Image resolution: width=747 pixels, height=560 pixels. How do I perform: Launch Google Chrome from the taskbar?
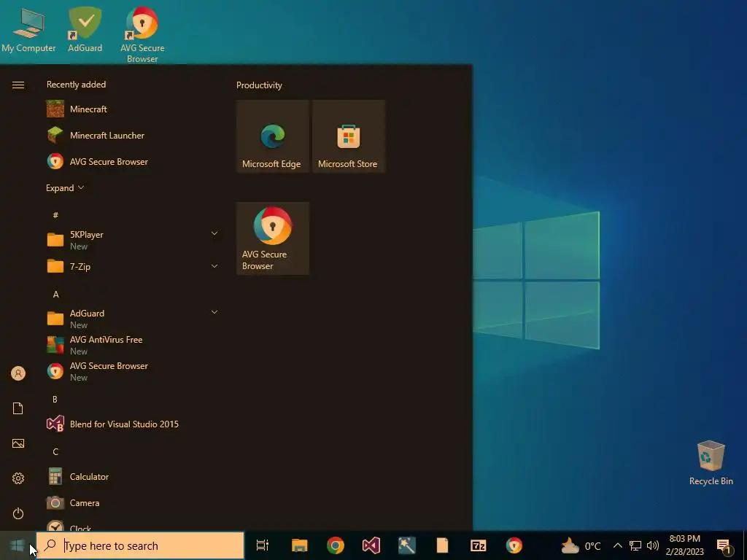[x=336, y=545]
